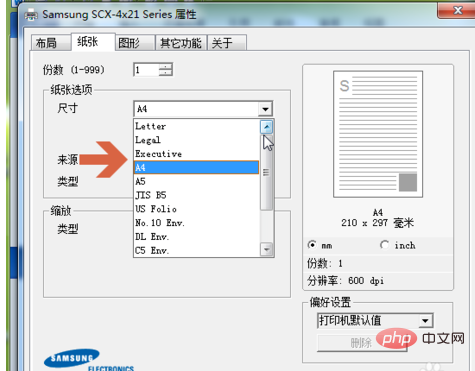Choose DL Env. paper size
This screenshot has width=475, height=371.
point(197,237)
